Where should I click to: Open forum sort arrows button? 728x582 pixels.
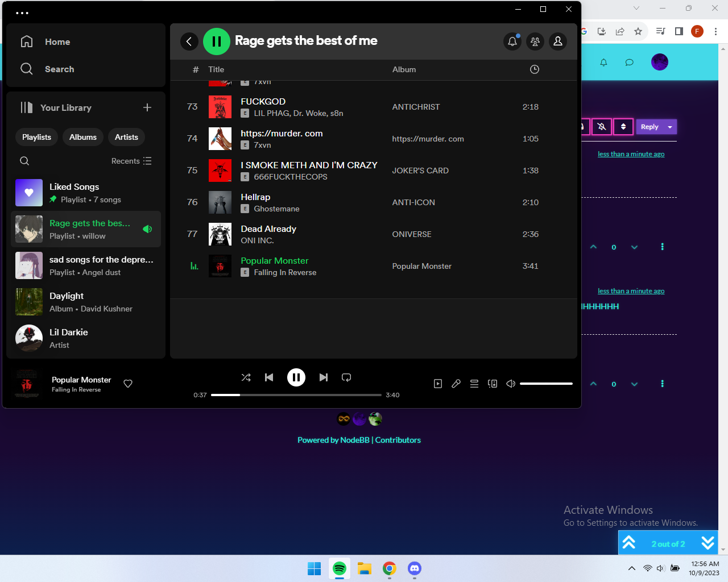pos(623,127)
